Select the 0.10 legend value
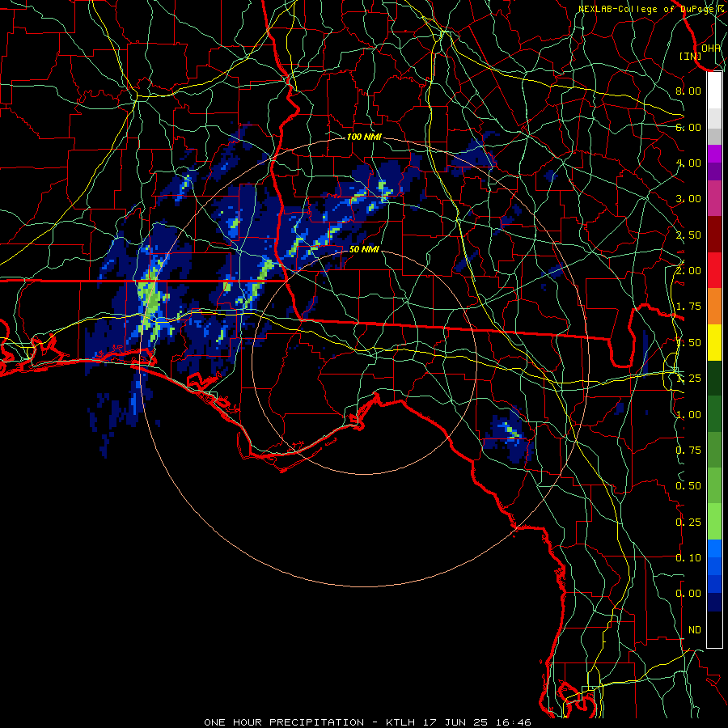Image resolution: width=728 pixels, height=728 pixels. tap(688, 558)
